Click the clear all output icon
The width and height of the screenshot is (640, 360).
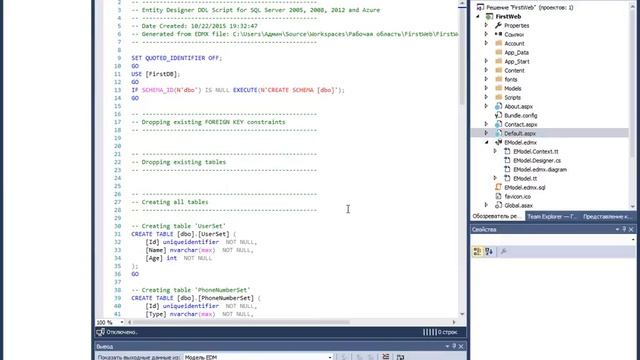tap(386, 357)
